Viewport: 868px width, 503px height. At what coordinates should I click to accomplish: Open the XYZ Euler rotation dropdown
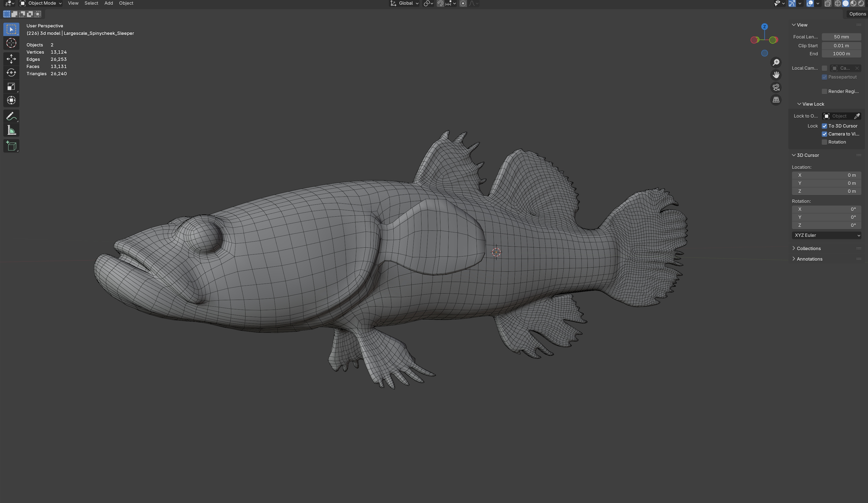(x=826, y=235)
